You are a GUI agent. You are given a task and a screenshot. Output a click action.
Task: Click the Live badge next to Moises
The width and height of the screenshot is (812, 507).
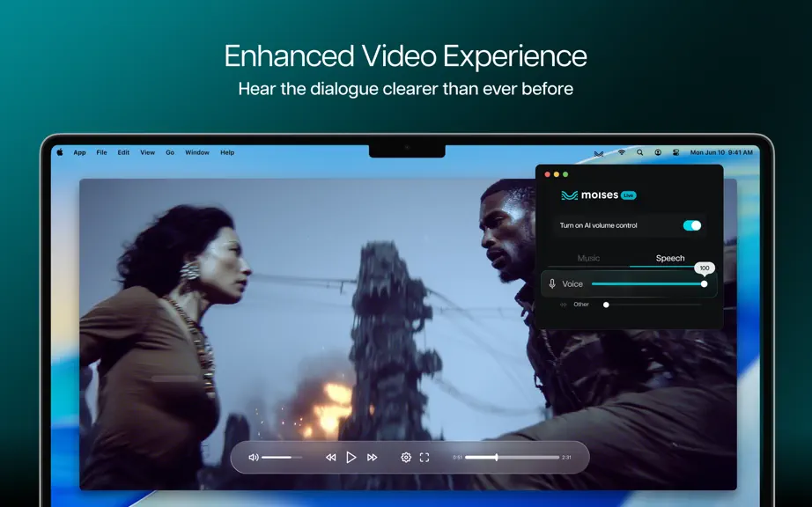click(x=628, y=195)
